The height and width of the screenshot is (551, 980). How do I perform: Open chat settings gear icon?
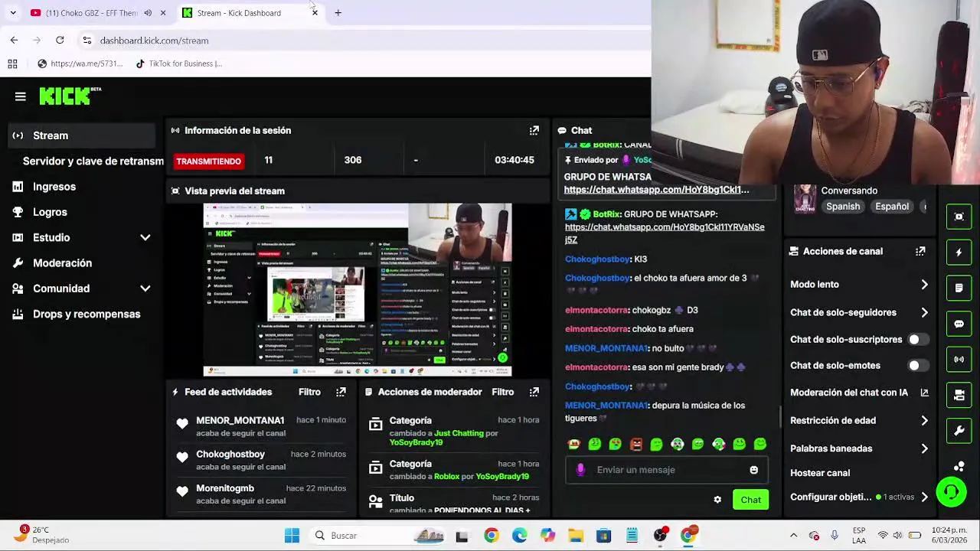(717, 500)
